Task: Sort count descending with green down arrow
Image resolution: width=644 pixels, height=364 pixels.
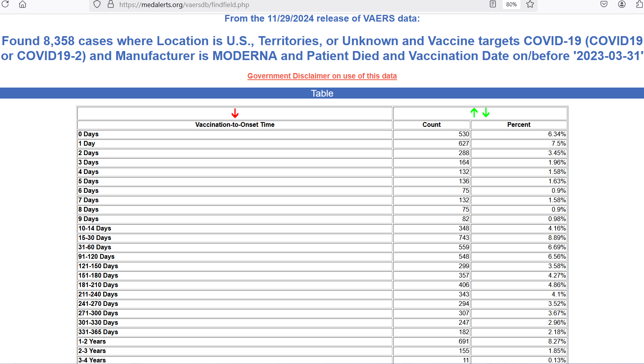Action: coord(486,113)
